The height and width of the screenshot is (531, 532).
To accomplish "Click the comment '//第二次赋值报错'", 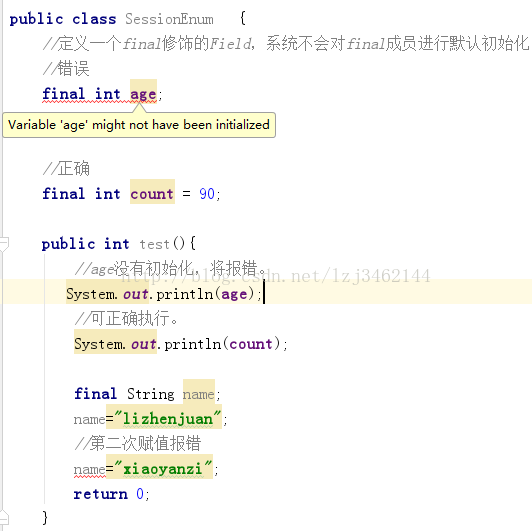I will point(138,444).
